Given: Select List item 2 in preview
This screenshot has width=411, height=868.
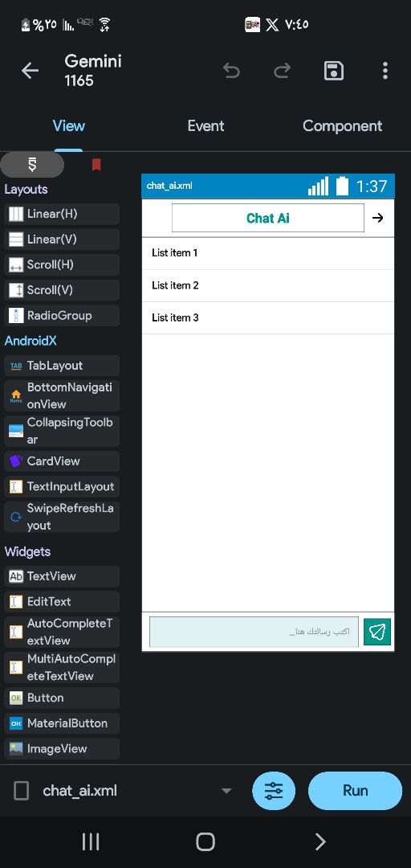Looking at the screenshot, I should (268, 285).
